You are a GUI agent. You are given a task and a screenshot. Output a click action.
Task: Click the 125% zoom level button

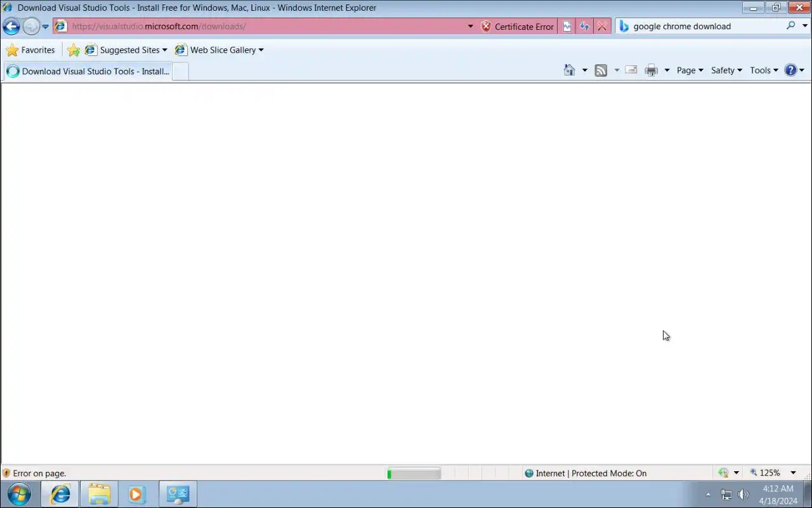[765, 473]
